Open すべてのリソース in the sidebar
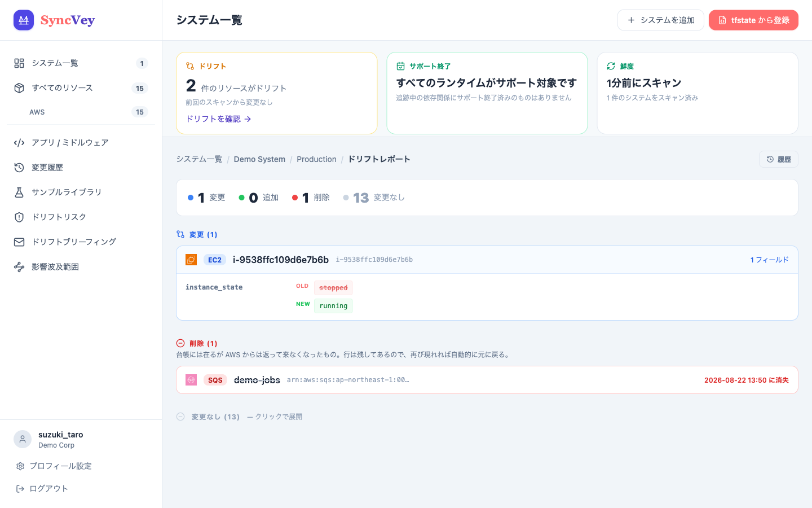This screenshot has height=508, width=812. 81,88
